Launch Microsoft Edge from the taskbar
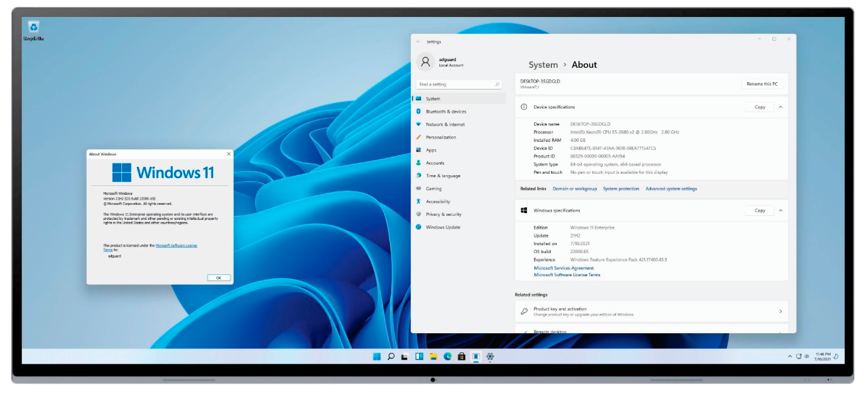Image resolution: width=868 pixels, height=393 pixels. [x=448, y=356]
